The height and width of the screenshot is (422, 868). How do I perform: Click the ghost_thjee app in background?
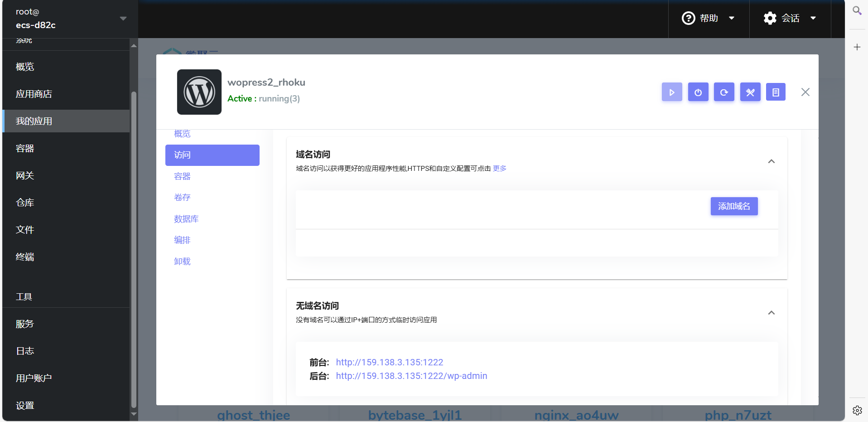(254, 415)
